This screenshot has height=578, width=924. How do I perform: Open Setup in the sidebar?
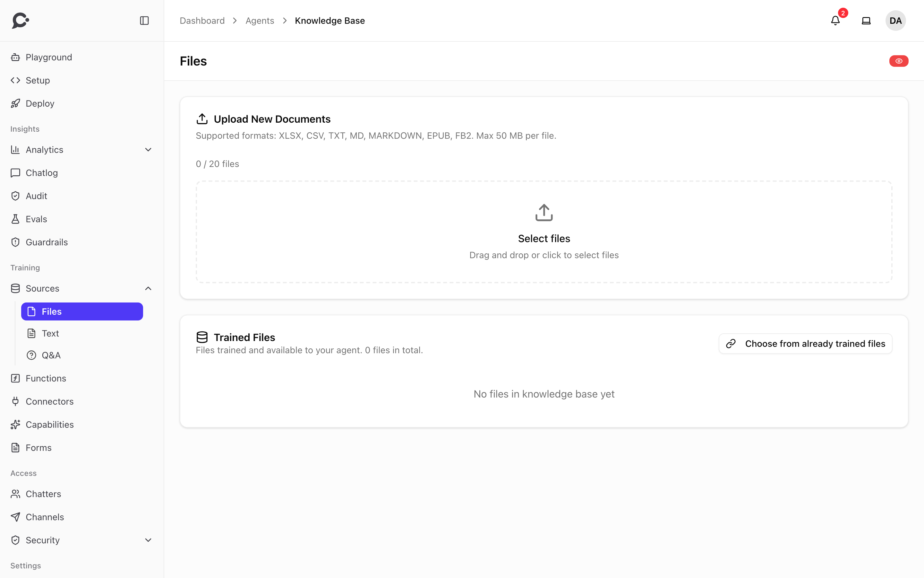coord(82,80)
